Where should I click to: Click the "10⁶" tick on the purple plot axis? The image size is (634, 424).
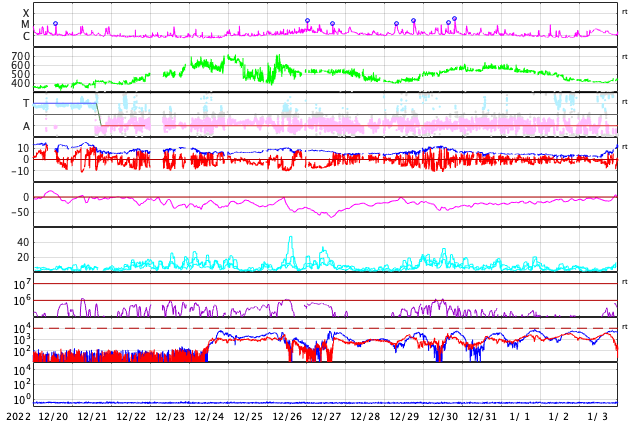(x=22, y=300)
